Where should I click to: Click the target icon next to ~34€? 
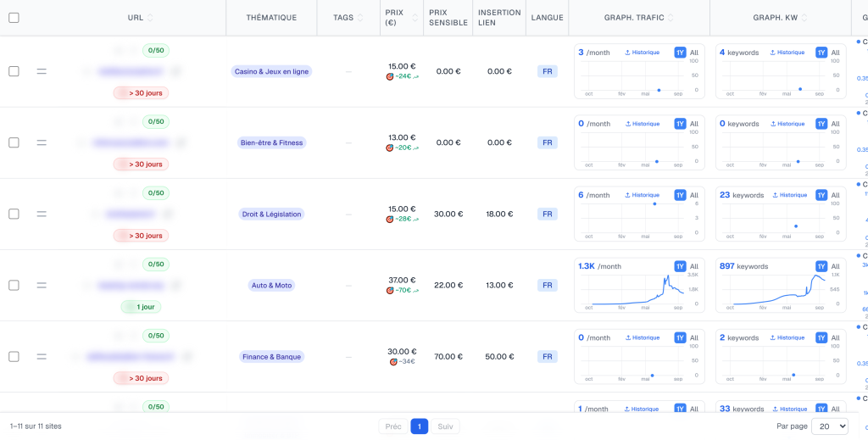[x=393, y=362]
